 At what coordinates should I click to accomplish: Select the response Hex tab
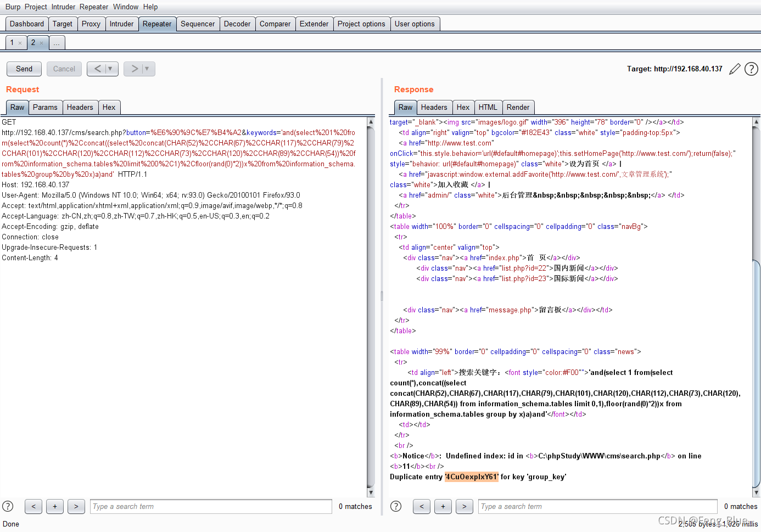click(463, 107)
